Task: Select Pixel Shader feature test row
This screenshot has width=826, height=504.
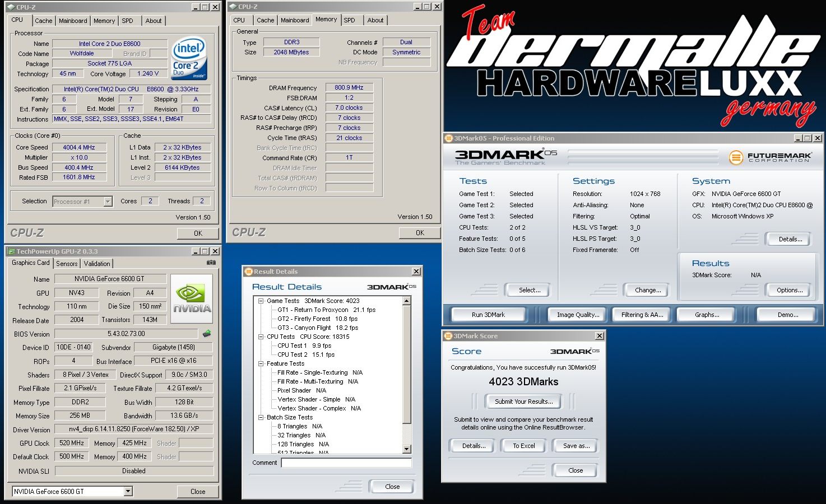Action: tap(301, 390)
